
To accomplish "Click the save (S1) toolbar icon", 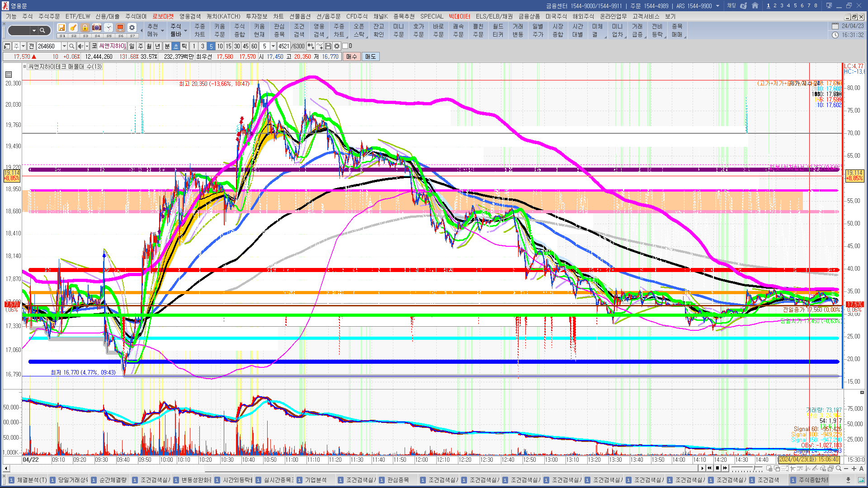I will pyautogui.click(x=62, y=28).
